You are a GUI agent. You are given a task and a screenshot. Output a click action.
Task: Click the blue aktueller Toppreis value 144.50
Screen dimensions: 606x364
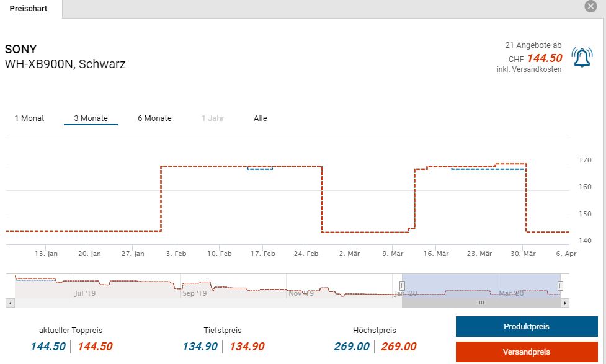[x=48, y=346]
